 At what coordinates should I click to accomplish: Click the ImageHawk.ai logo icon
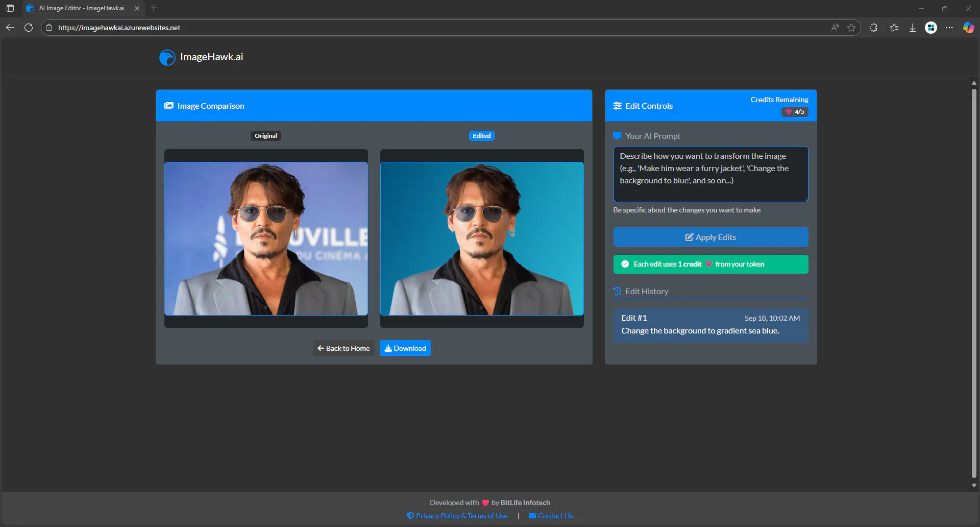[167, 57]
